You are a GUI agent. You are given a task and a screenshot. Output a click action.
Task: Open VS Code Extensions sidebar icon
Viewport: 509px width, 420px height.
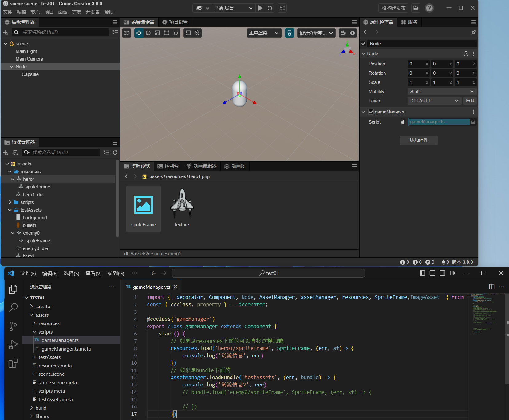pyautogui.click(x=13, y=363)
